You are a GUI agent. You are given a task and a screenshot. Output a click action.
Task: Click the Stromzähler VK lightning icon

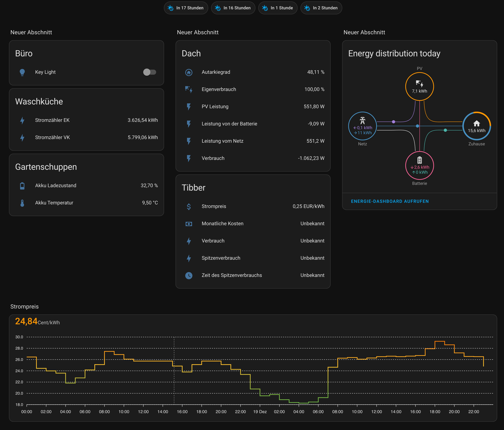[x=22, y=138]
